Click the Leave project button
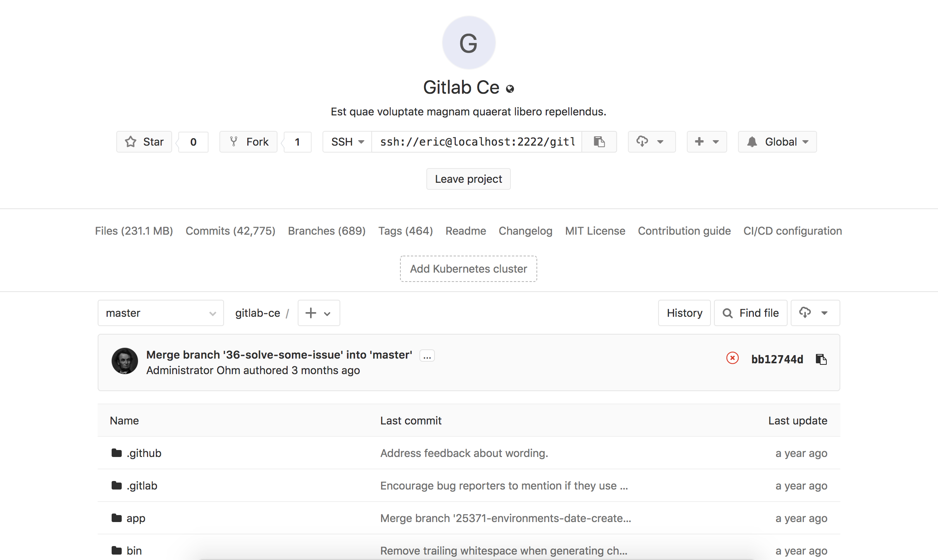 pyautogui.click(x=468, y=179)
